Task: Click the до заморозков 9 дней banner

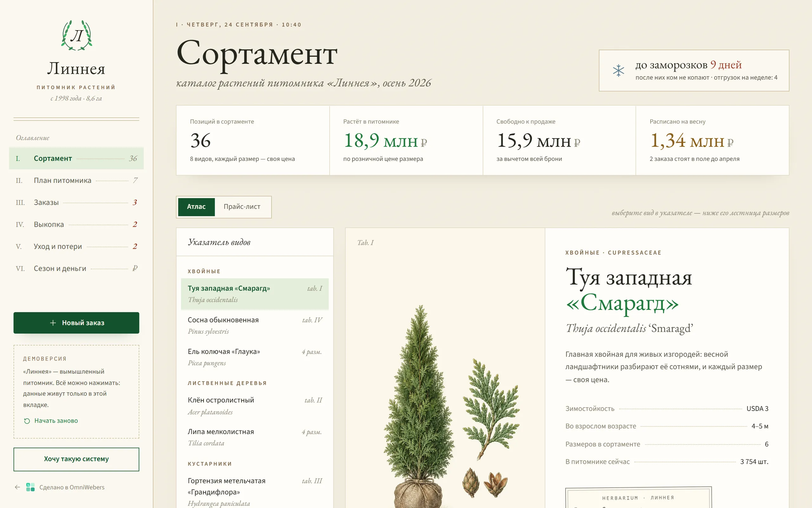Action: [694, 70]
